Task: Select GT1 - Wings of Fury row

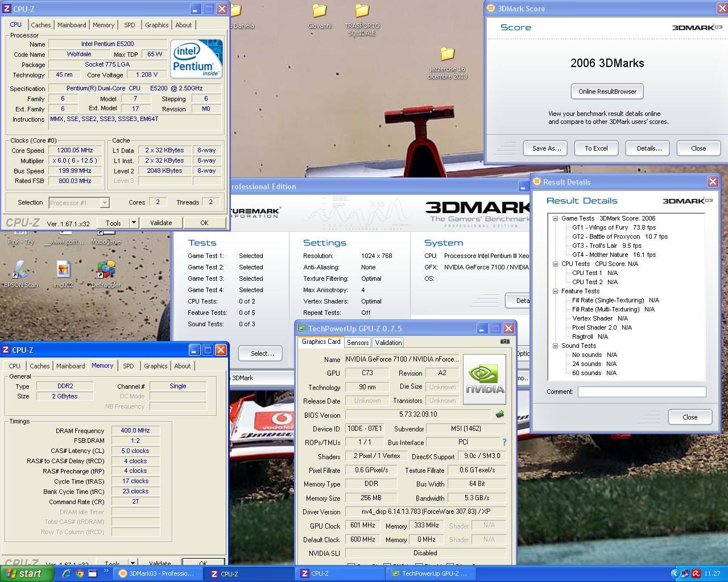Action: [x=614, y=227]
